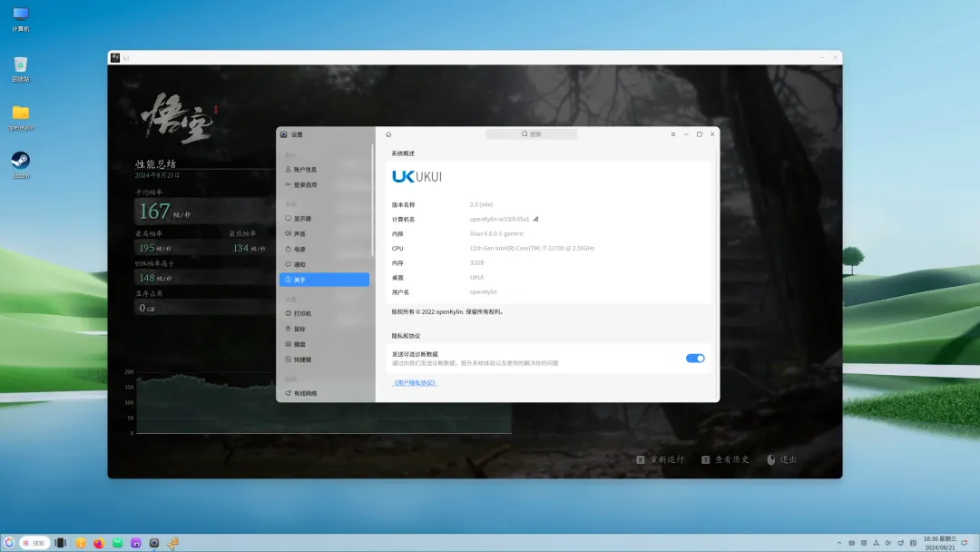Open the green app icon on the taskbar
Image resolution: width=980 pixels, height=552 pixels.
pos(117,543)
